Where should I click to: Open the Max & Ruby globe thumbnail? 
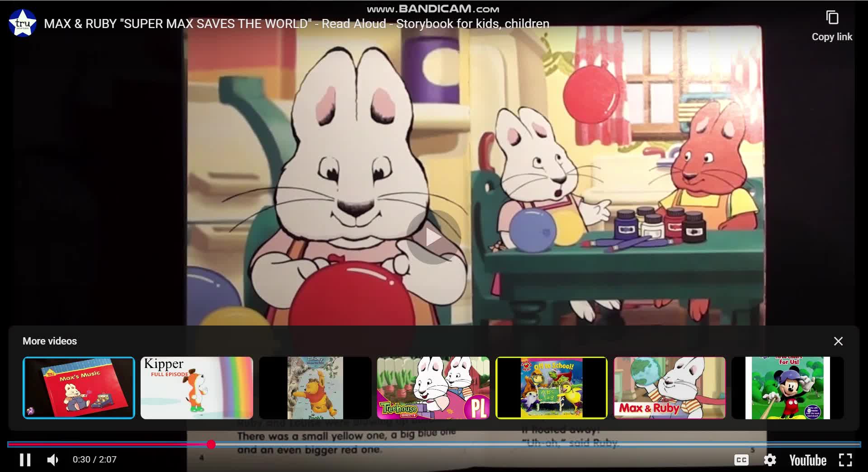pyautogui.click(x=670, y=388)
